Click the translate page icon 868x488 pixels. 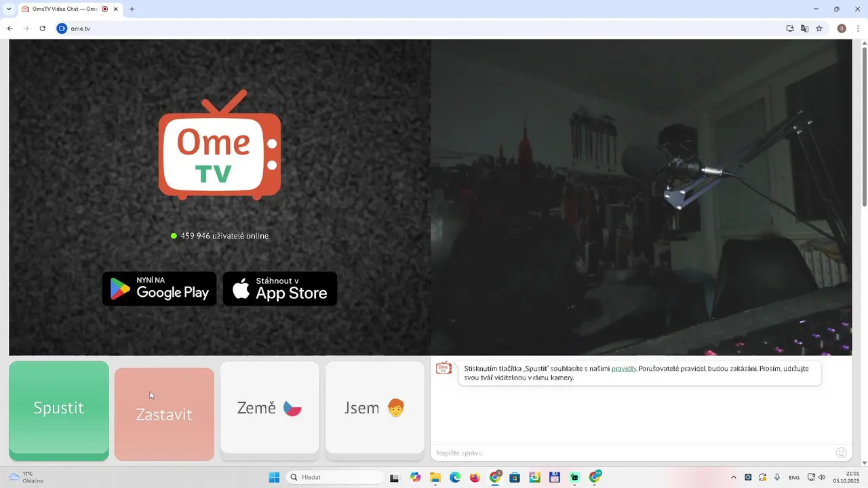[804, 28]
